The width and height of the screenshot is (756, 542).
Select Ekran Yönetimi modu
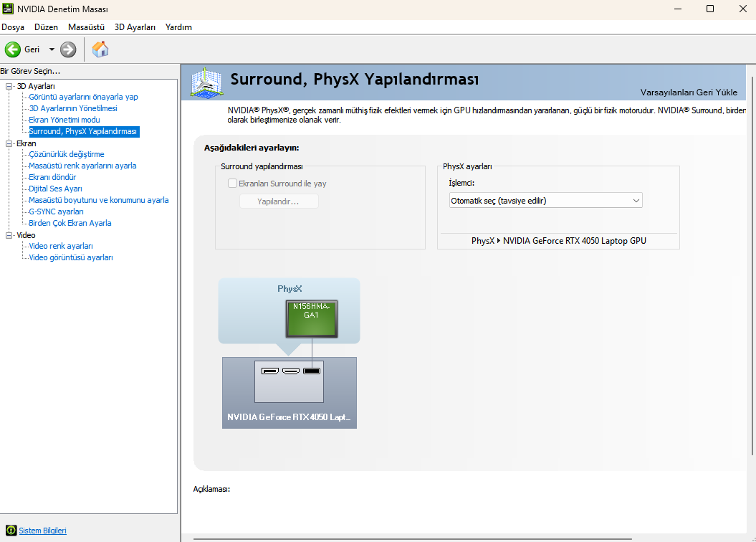[x=64, y=120]
